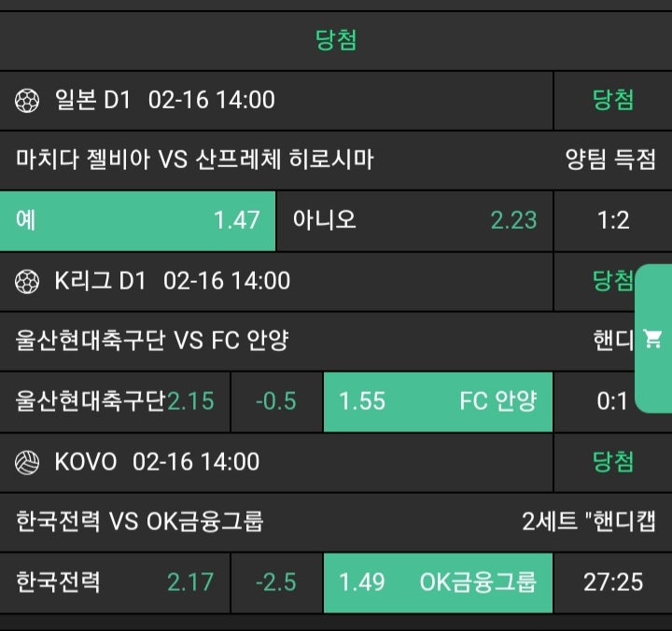This screenshot has height=631, width=672.
Task: Click the -0.5 handicap value
Action: click(276, 401)
